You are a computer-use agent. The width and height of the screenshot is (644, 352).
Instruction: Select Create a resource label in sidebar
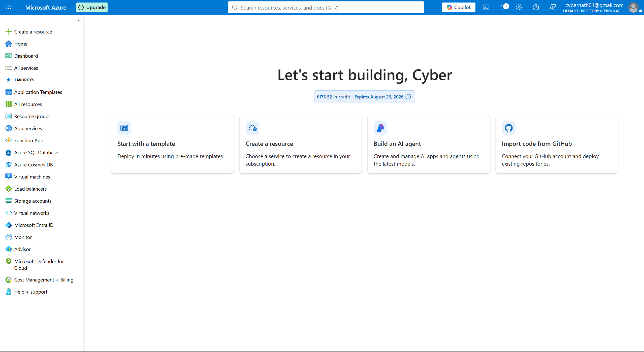(33, 32)
